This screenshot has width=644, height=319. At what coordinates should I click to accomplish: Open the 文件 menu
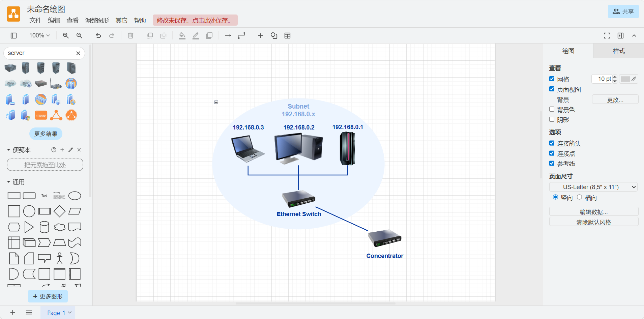tap(35, 20)
